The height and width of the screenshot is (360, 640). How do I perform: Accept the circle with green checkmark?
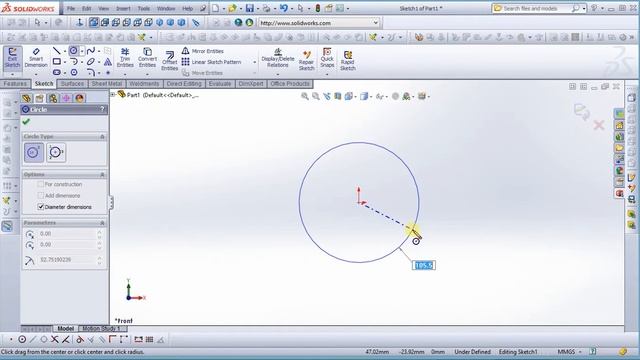click(27, 122)
